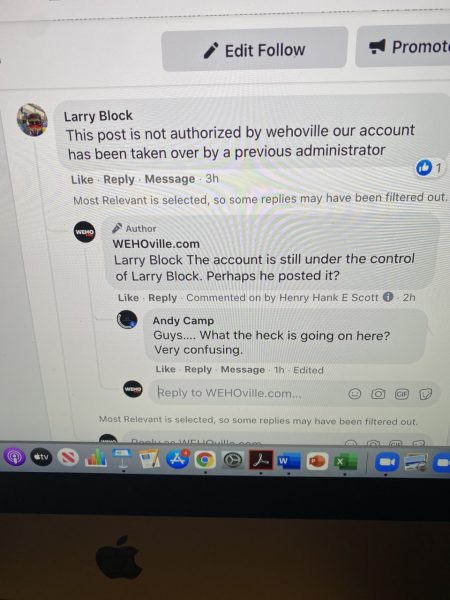Click the emoji icon in reply field

[355, 393]
